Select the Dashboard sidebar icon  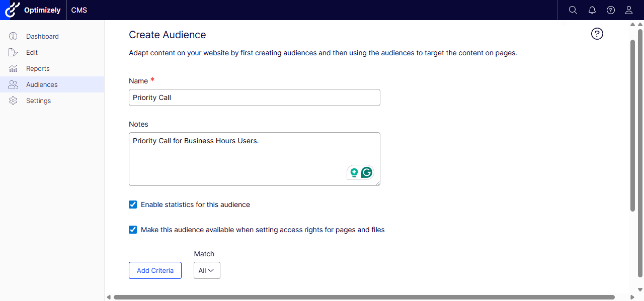(x=13, y=36)
